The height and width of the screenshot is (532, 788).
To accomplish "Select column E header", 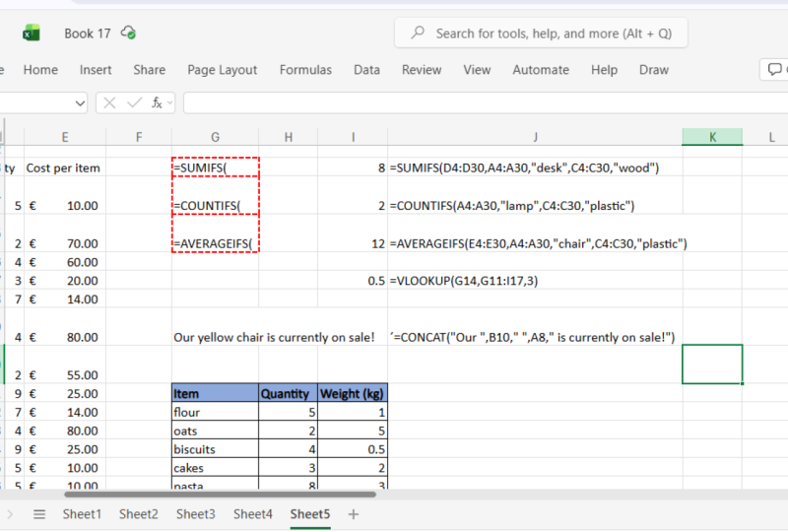I will click(65, 137).
